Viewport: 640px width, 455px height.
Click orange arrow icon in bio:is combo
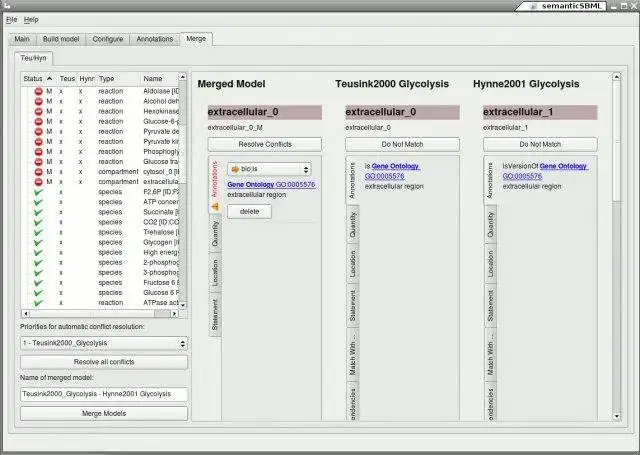tap(235, 169)
